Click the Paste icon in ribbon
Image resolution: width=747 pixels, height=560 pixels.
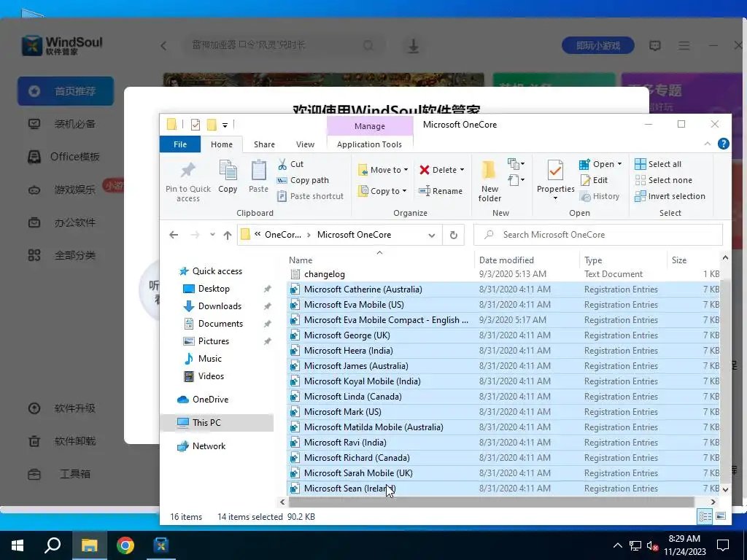click(x=259, y=171)
